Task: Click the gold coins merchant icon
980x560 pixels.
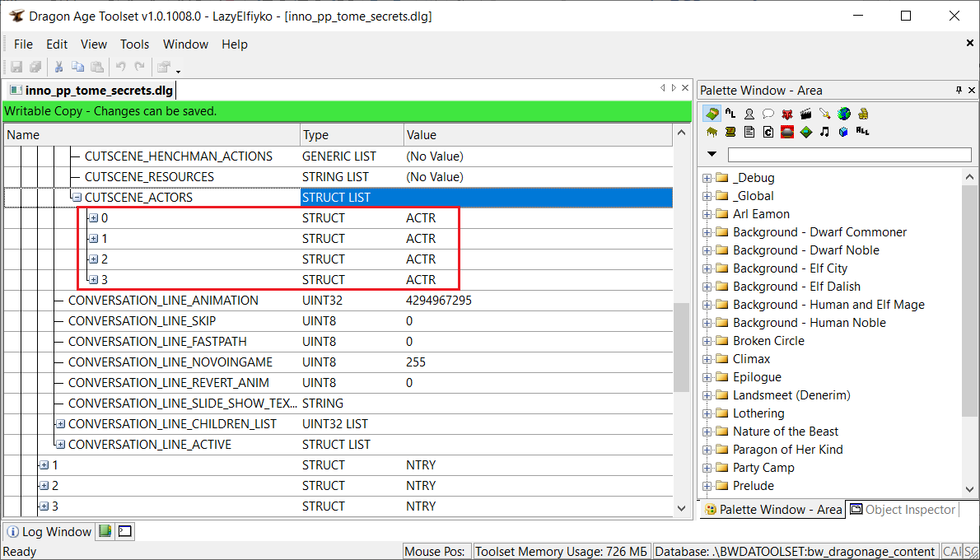Action: [863, 114]
